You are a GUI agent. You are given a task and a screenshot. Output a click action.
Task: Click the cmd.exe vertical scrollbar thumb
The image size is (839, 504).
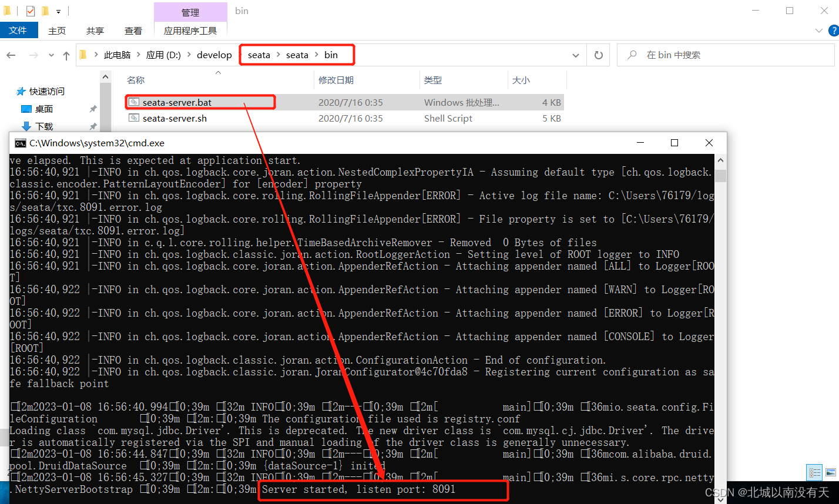coord(720,176)
